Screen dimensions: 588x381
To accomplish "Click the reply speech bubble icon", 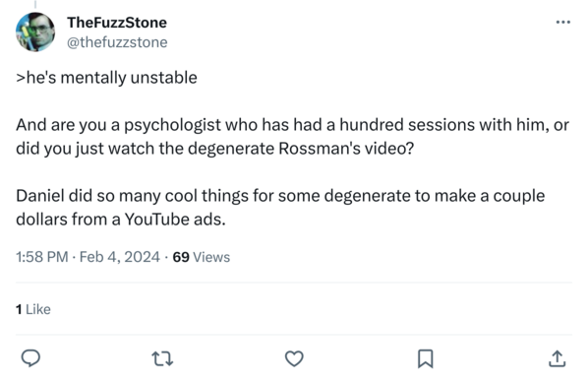I will (x=30, y=358).
